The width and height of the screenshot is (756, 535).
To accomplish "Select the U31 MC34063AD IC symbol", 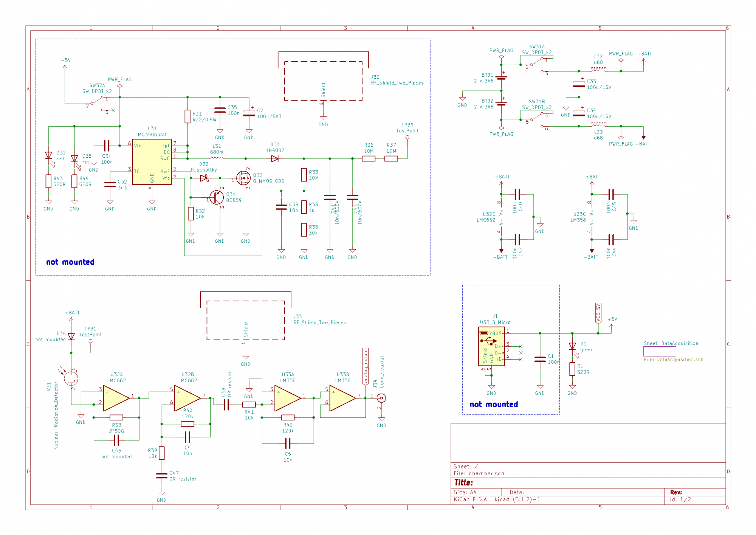I will click(x=152, y=162).
